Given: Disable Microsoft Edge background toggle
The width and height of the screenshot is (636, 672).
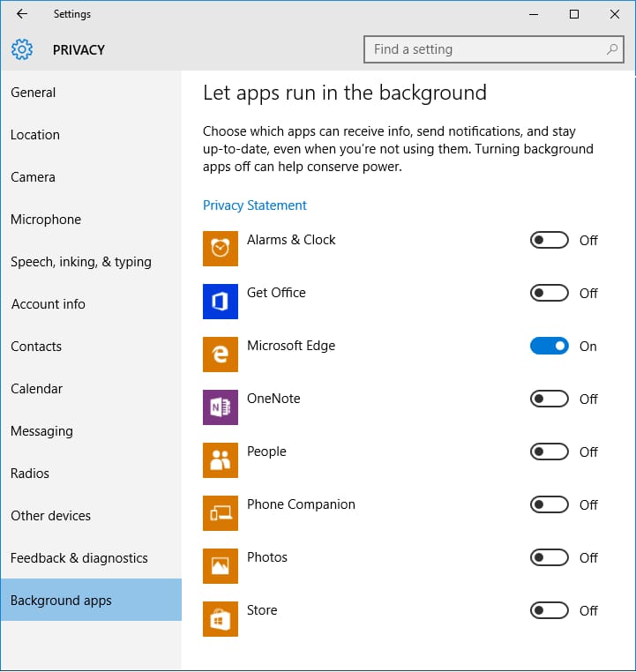Looking at the screenshot, I should tap(549, 346).
